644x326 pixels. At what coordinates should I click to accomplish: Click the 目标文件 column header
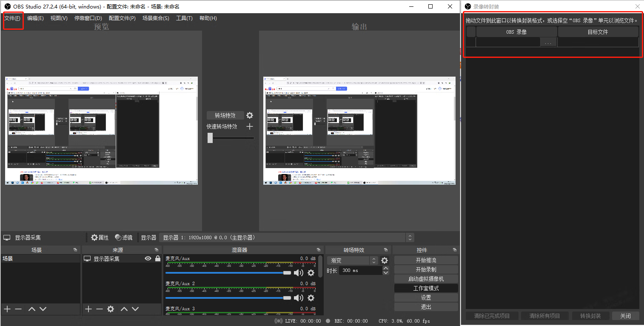(x=598, y=32)
